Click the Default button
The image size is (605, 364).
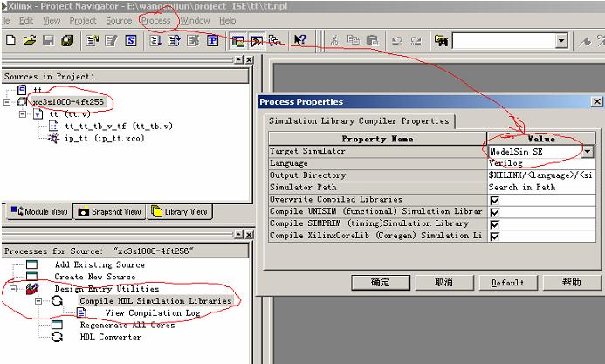508,283
